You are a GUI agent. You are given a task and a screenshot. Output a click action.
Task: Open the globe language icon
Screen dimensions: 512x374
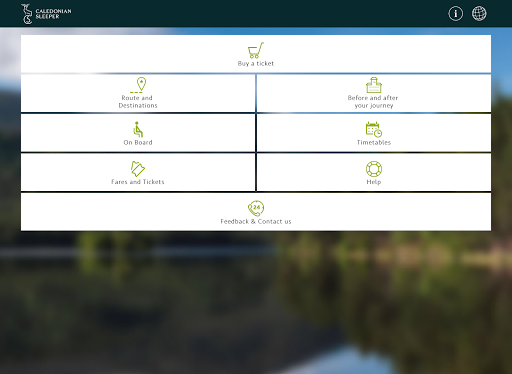[x=479, y=14]
